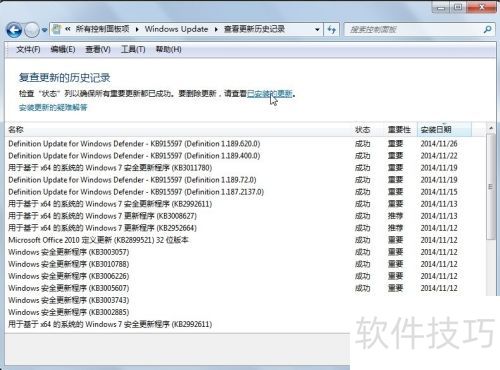Sort by 安装日期 column header
Image resolution: width=500 pixels, height=370 pixels.
[x=444, y=130]
